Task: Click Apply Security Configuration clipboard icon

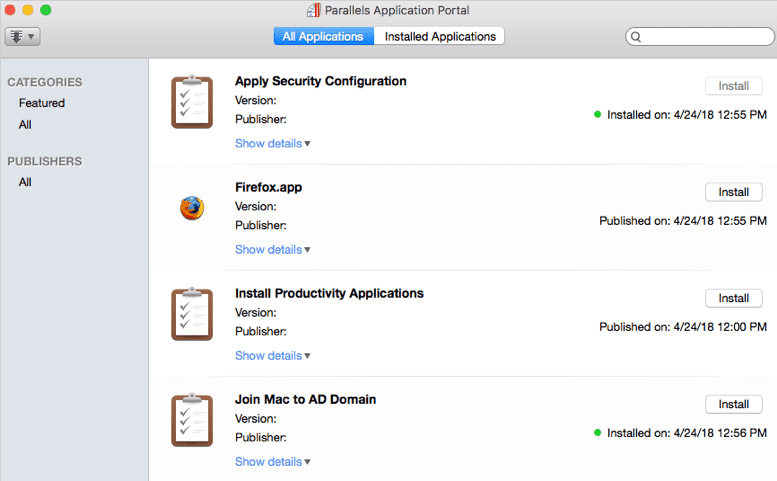Action: tap(192, 102)
